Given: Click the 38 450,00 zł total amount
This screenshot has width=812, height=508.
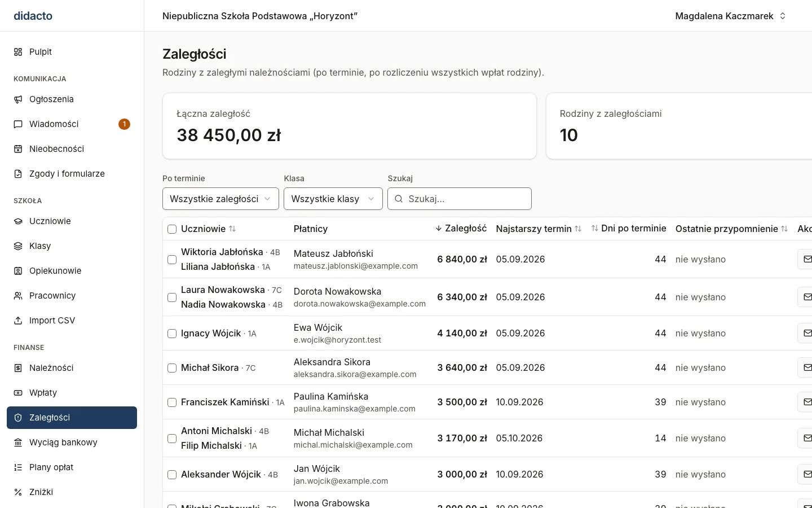Looking at the screenshot, I should 229,135.
